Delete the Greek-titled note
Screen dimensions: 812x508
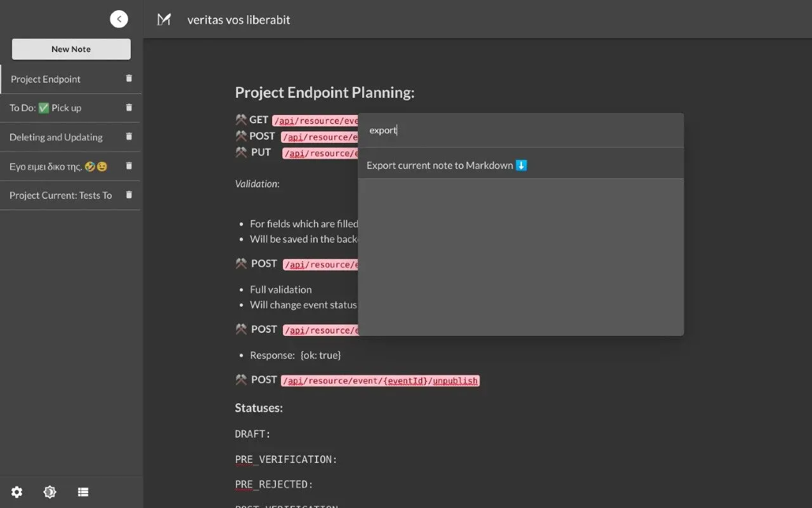pos(129,166)
